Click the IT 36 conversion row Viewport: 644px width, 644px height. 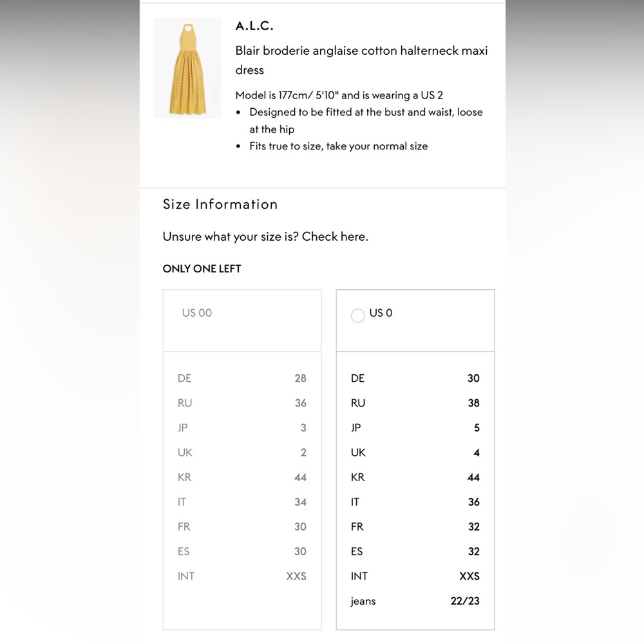tap(415, 502)
